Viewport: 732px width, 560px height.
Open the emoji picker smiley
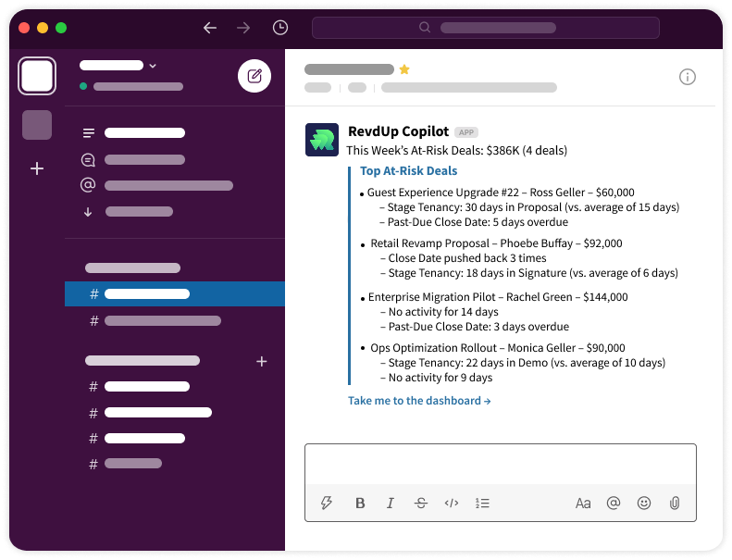pyautogui.click(x=644, y=503)
